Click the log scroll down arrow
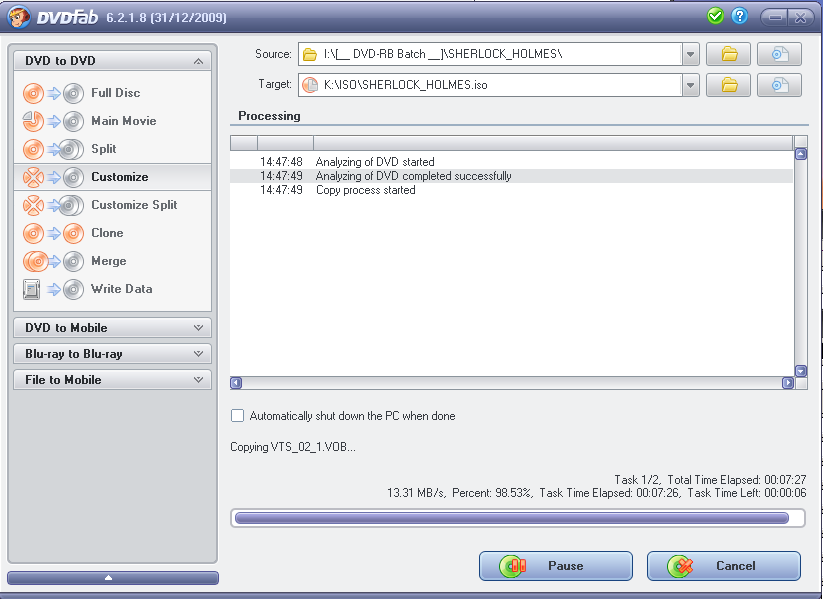The image size is (823, 599). click(x=801, y=371)
